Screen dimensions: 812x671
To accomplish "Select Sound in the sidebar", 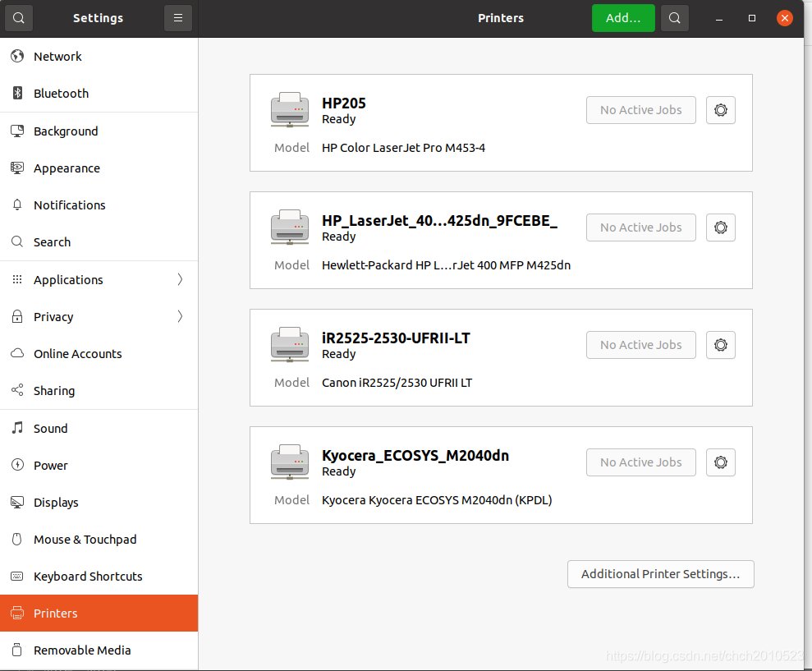I will point(99,428).
